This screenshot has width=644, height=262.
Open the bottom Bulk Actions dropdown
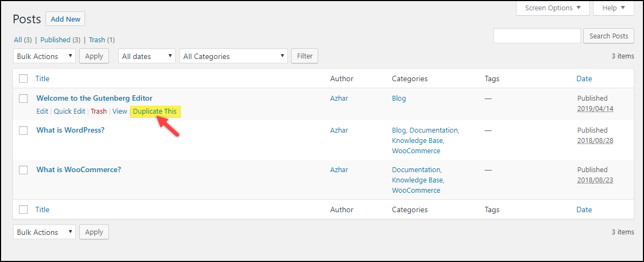pos(44,232)
